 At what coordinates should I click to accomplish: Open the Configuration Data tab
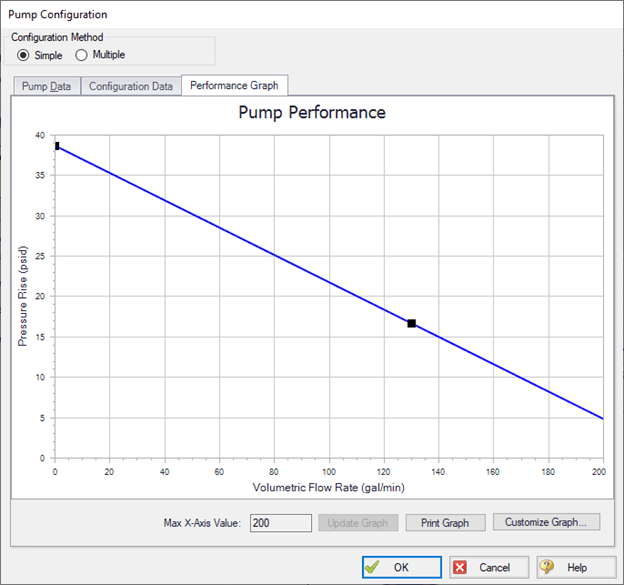click(131, 86)
